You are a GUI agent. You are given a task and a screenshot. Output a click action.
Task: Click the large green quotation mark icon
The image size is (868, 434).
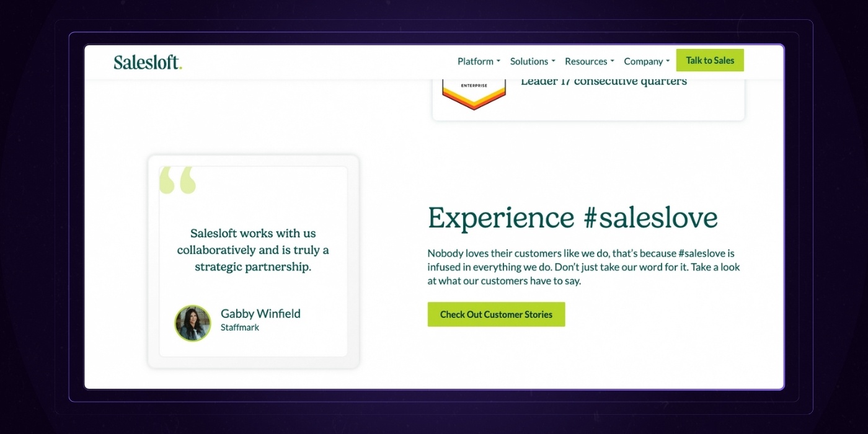coord(177,180)
